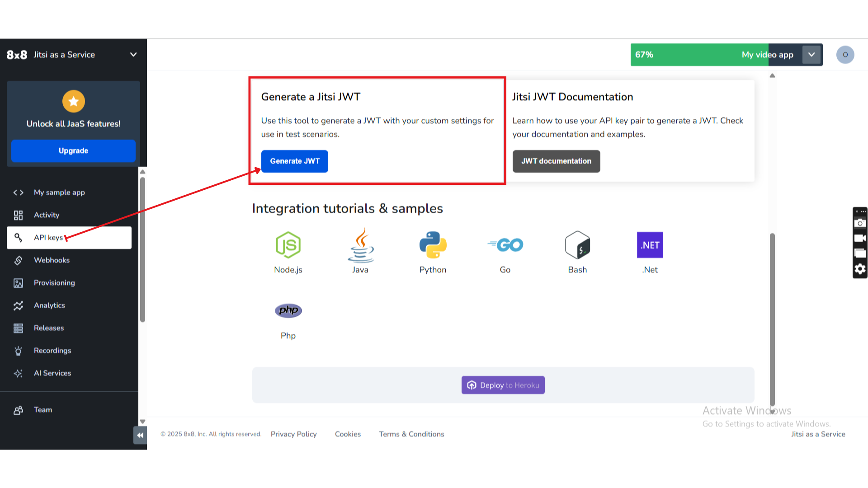Click the Generate JWT button
The width and height of the screenshot is (868, 488).
(x=295, y=161)
